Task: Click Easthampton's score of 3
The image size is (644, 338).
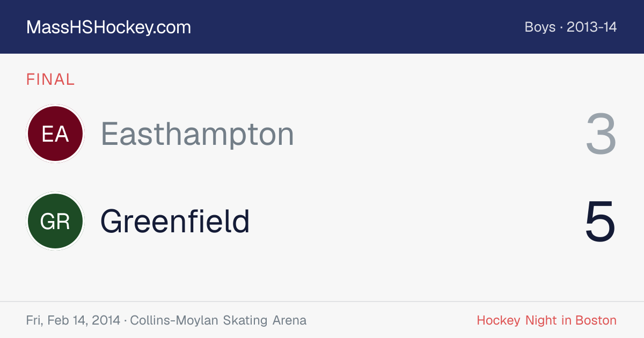Action: coord(601,134)
